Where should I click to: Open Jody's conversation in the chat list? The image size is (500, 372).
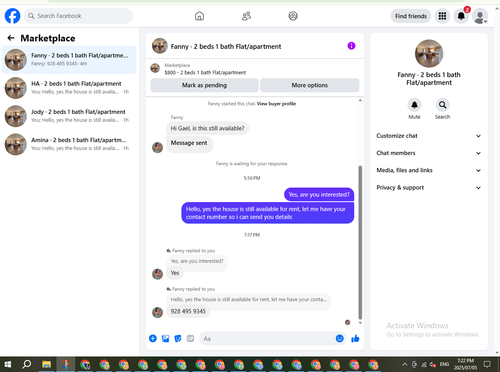[x=69, y=116]
